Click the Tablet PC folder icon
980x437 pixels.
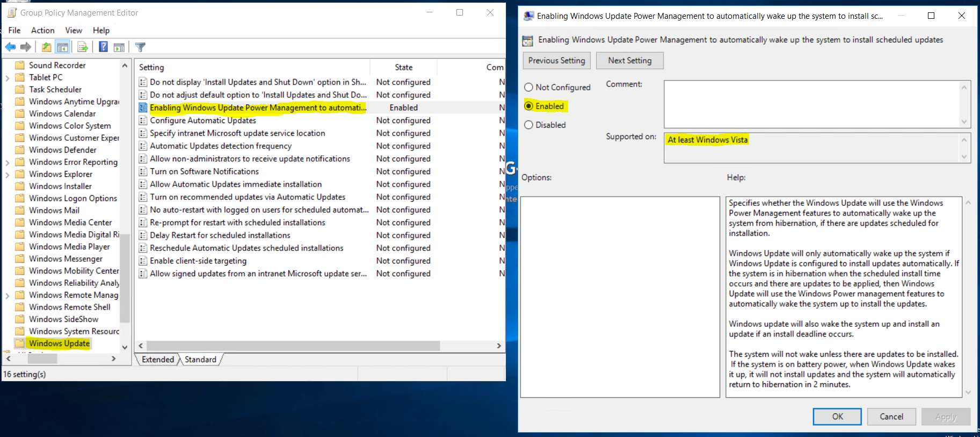(20, 77)
